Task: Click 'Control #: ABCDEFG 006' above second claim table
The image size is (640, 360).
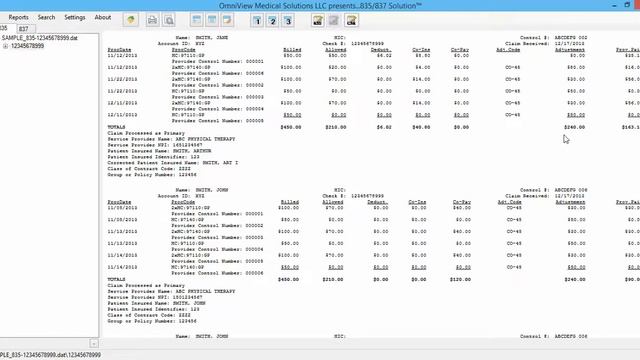Action: [x=553, y=190]
